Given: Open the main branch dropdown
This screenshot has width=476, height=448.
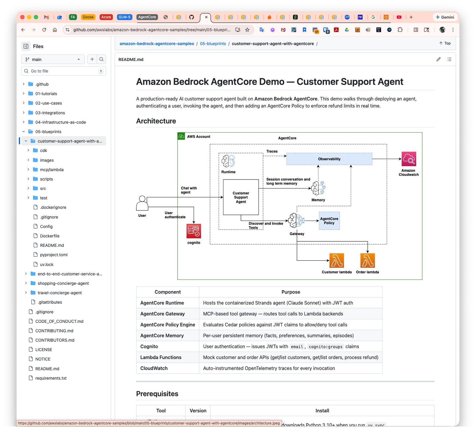Looking at the screenshot, I should pyautogui.click(x=53, y=59).
